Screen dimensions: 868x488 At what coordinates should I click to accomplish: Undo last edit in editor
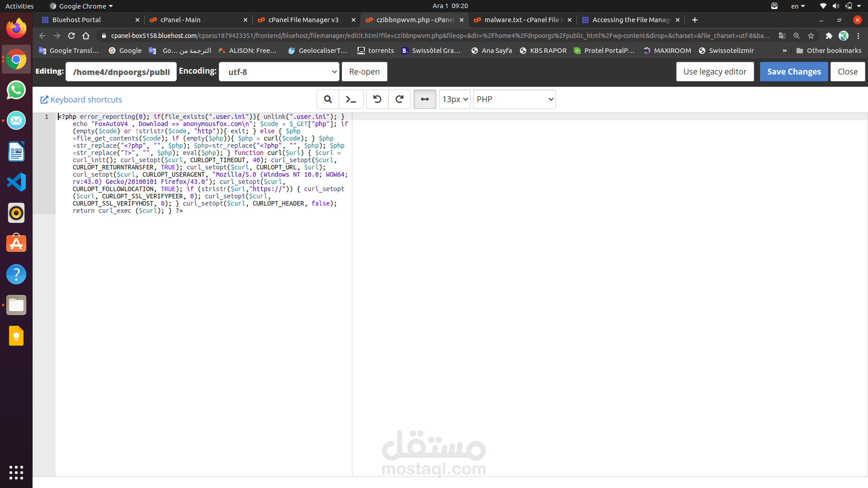click(x=377, y=99)
